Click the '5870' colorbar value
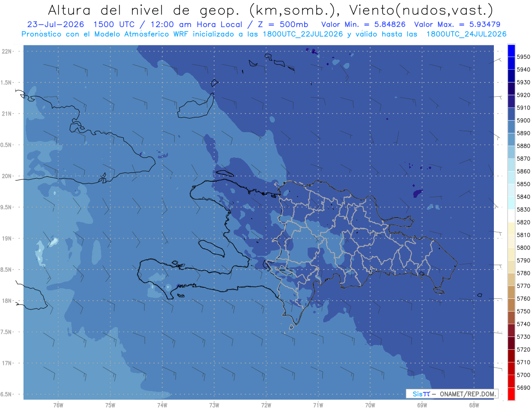 point(523,159)
